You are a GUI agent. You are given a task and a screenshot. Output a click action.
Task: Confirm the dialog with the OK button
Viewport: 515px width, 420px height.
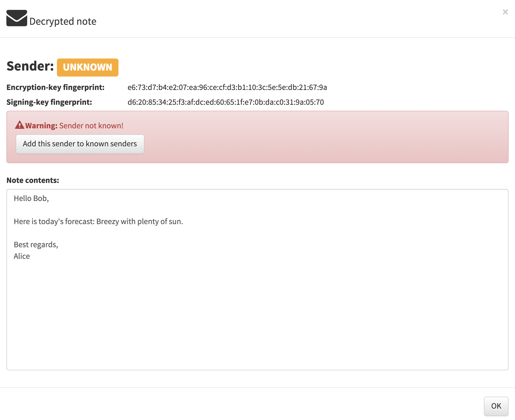(496, 406)
